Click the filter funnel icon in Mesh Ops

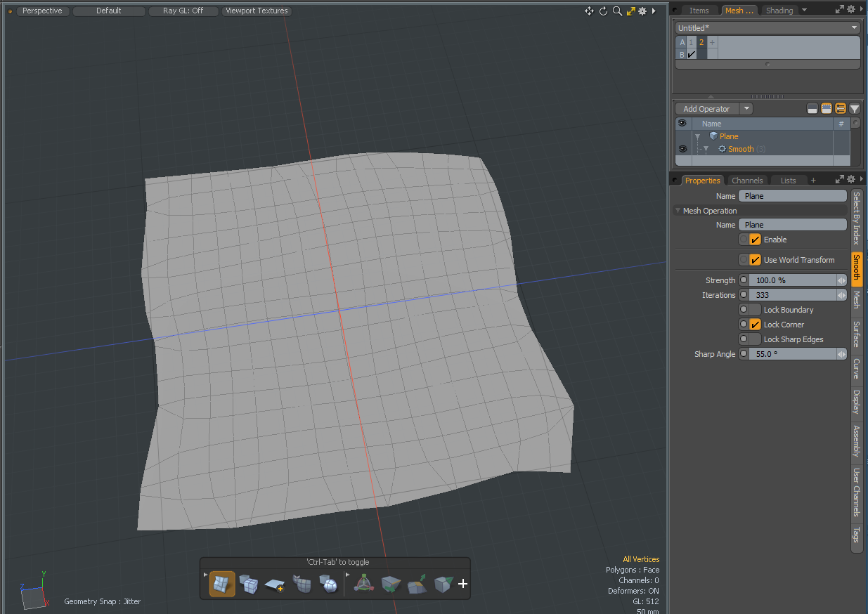click(x=855, y=109)
